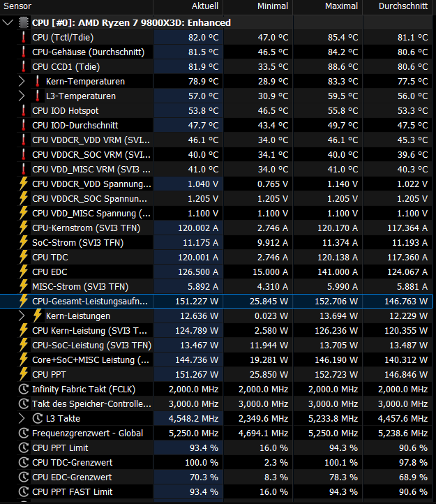Click the thermometer icon of CPU VDDCR_VDD VRM

24,140
